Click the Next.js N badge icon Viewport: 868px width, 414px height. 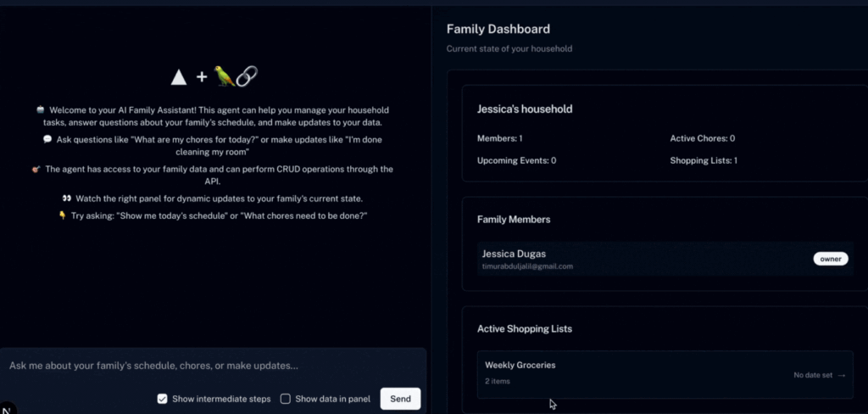[7, 407]
